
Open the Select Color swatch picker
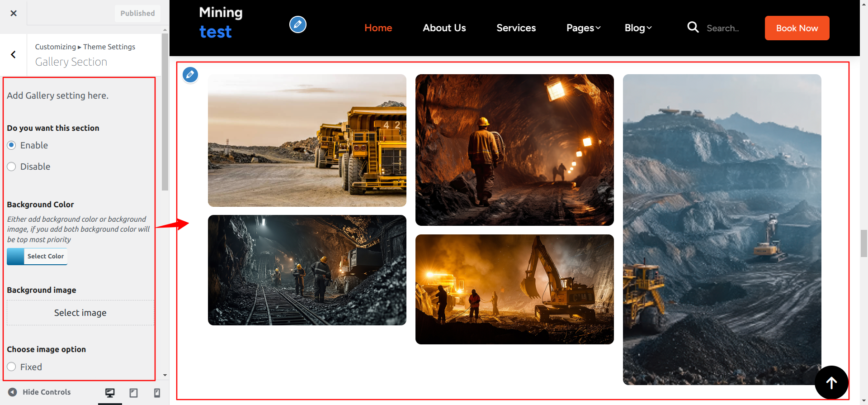point(37,256)
